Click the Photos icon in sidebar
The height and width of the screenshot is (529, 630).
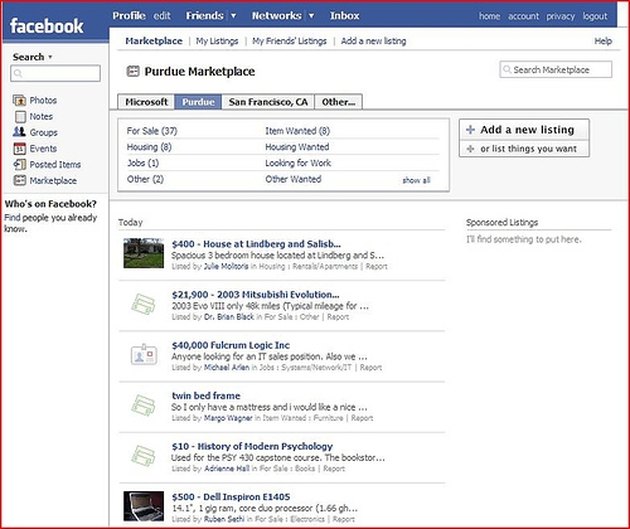pyautogui.click(x=19, y=100)
